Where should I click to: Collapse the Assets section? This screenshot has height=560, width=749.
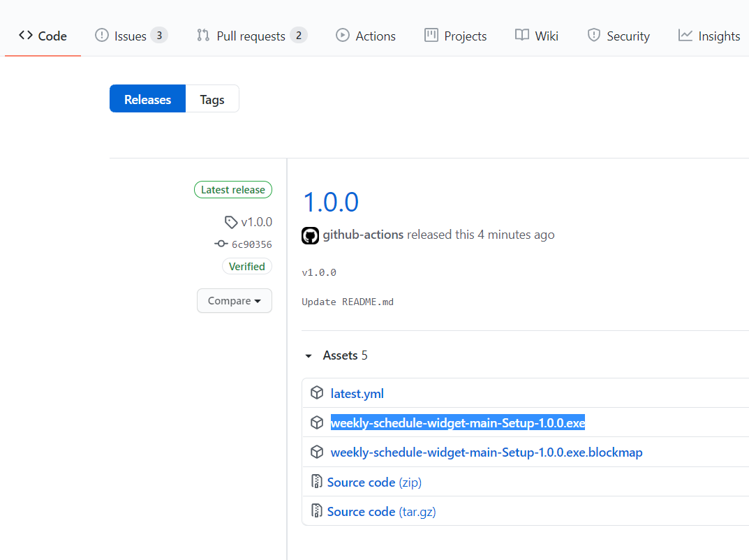click(309, 355)
